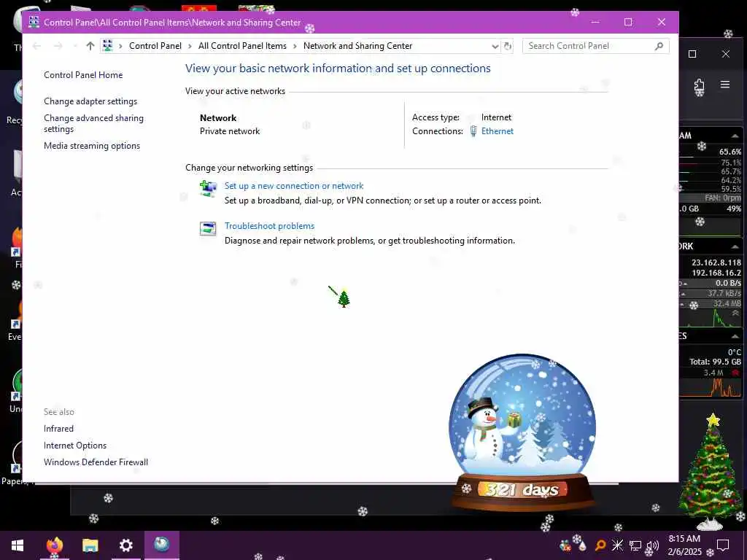The image size is (747, 560).
Task: Open Windows Defender Firewall link
Action: [96, 462]
